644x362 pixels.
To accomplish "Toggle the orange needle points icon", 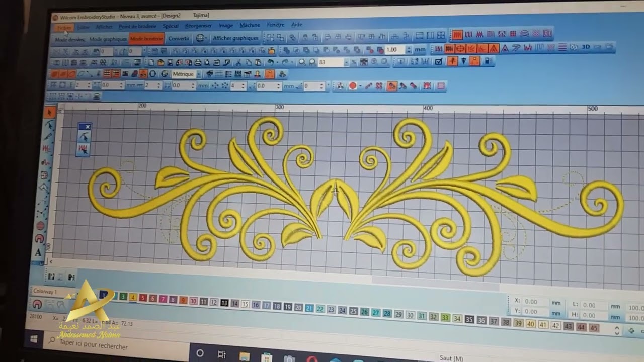I will [452, 61].
